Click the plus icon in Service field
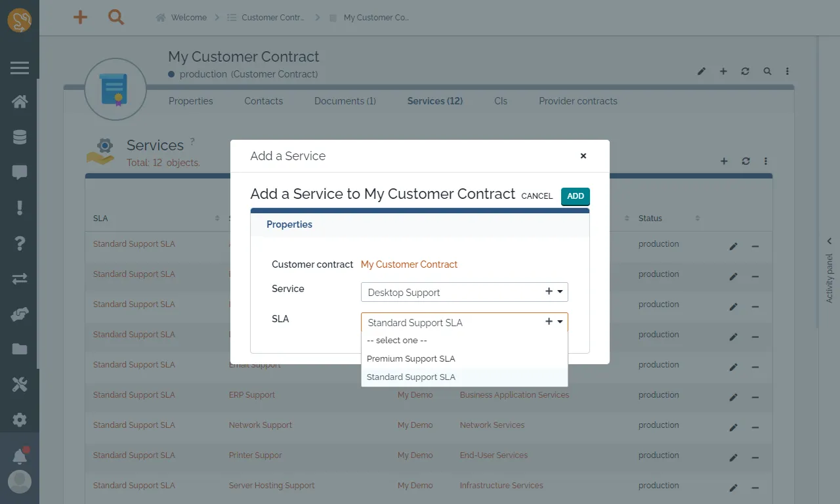 (x=549, y=292)
